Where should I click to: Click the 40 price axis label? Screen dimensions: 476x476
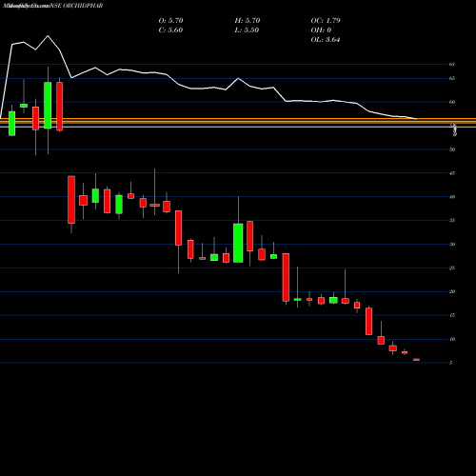(x=452, y=197)
